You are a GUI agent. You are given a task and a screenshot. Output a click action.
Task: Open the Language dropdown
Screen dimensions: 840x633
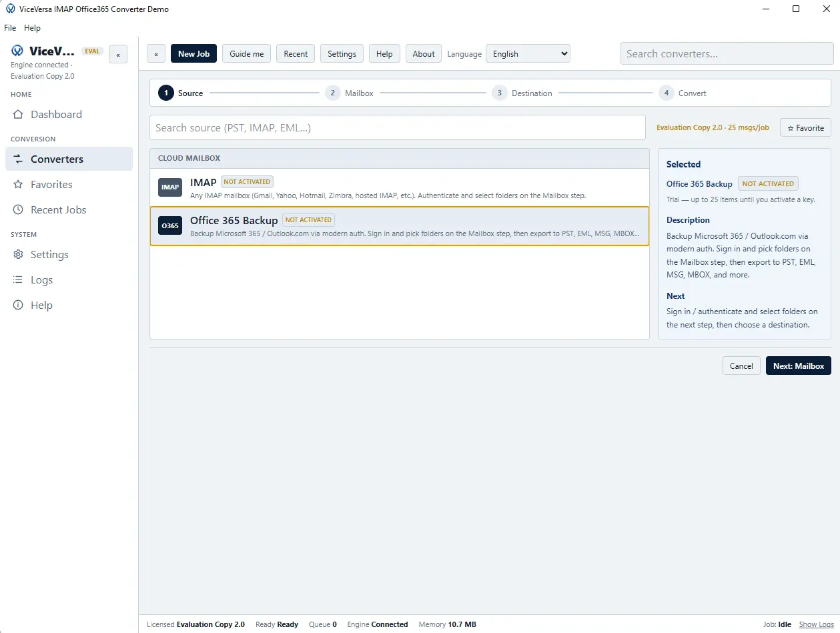tap(528, 54)
